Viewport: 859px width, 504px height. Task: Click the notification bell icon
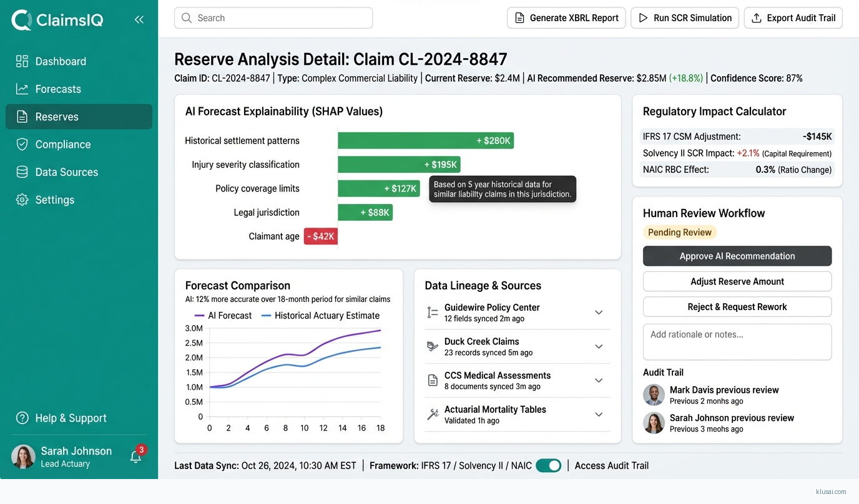click(x=135, y=457)
